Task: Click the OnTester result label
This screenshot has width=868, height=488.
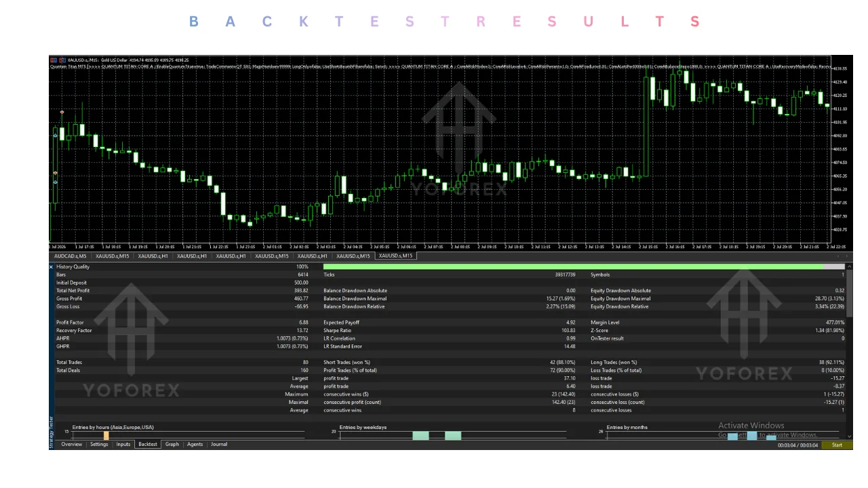Action: (x=607, y=338)
